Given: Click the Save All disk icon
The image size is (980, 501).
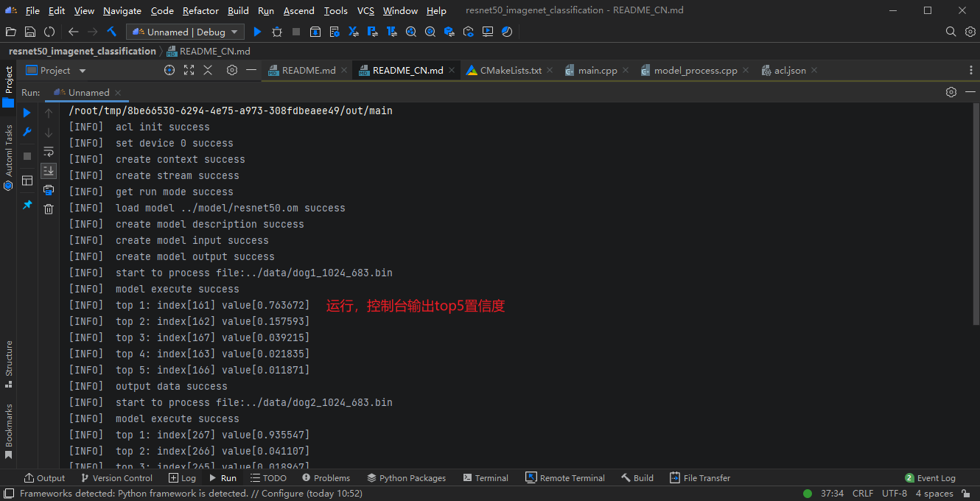Looking at the screenshot, I should click(30, 32).
